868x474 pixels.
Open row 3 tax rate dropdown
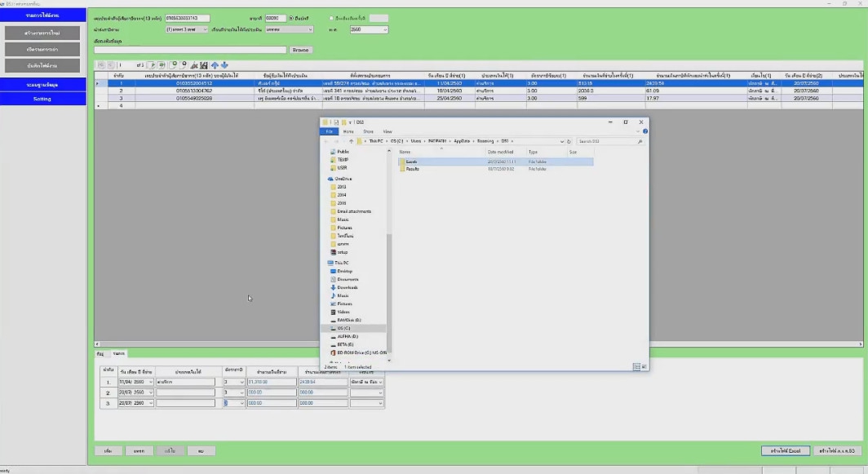pos(241,403)
